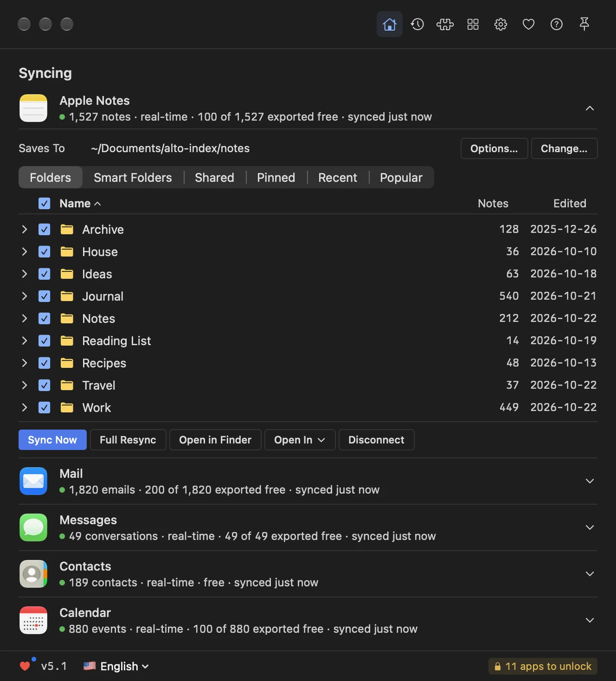
Task: Open the Home view icon
Action: (x=389, y=24)
